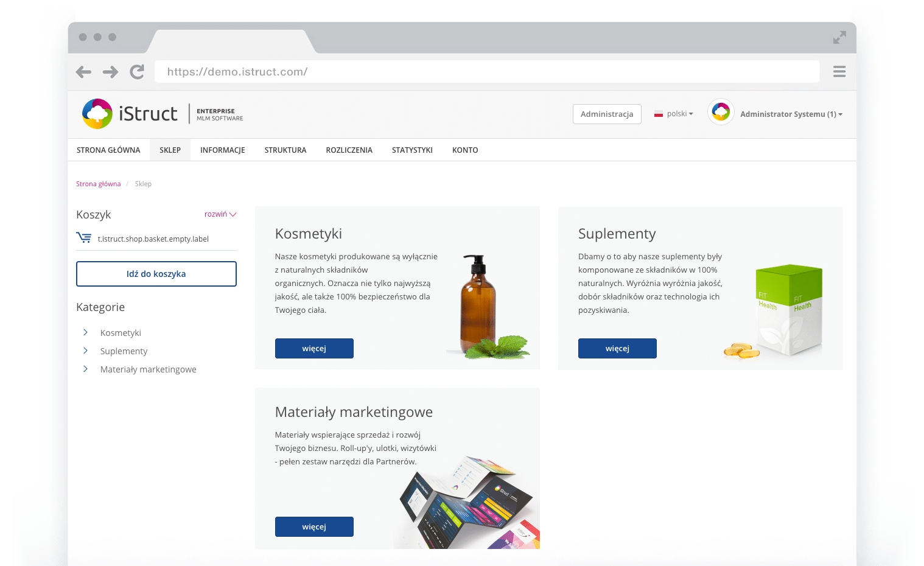The width and height of the screenshot is (924, 566).
Task: Follow the Strona główna breadcrumb link
Action: (98, 183)
